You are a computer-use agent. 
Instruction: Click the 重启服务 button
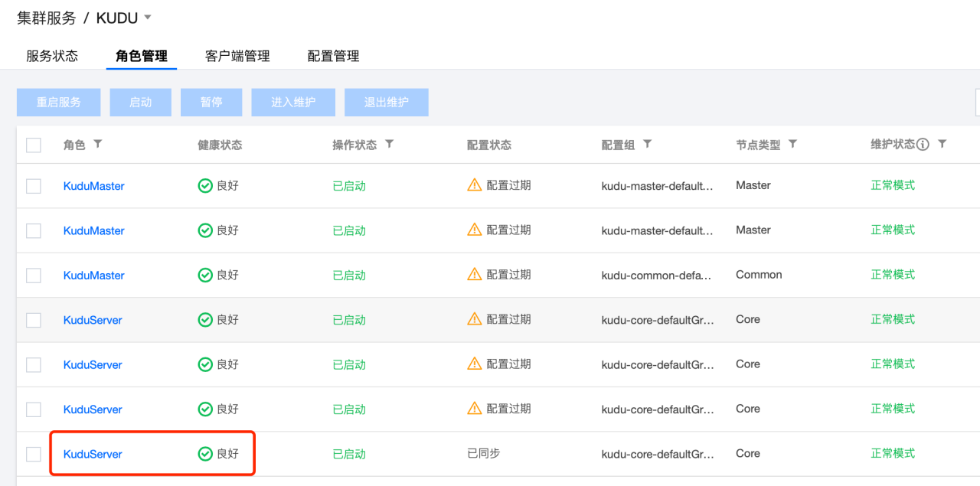pos(59,103)
